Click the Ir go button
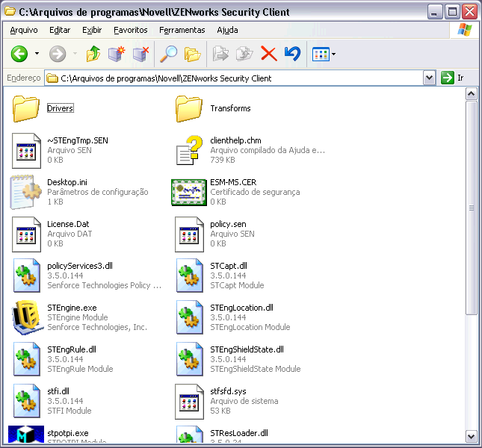 (453, 78)
